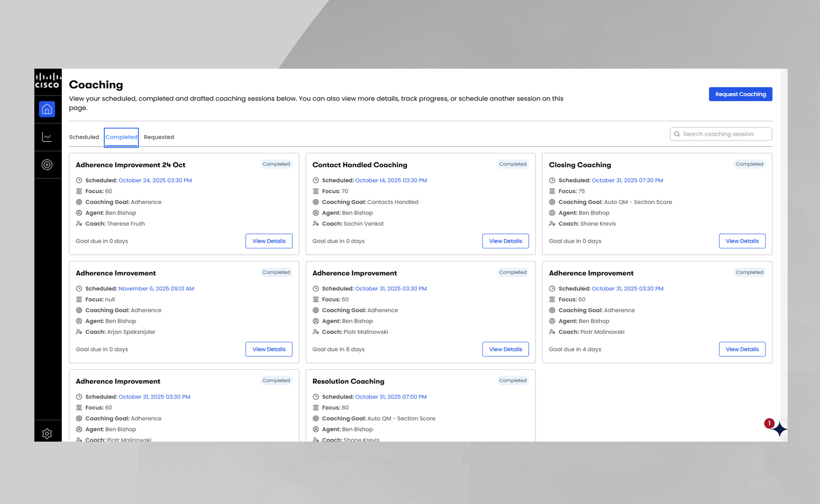View details of Adherence Imrovement session
This screenshot has height=504, width=820.
(269, 350)
